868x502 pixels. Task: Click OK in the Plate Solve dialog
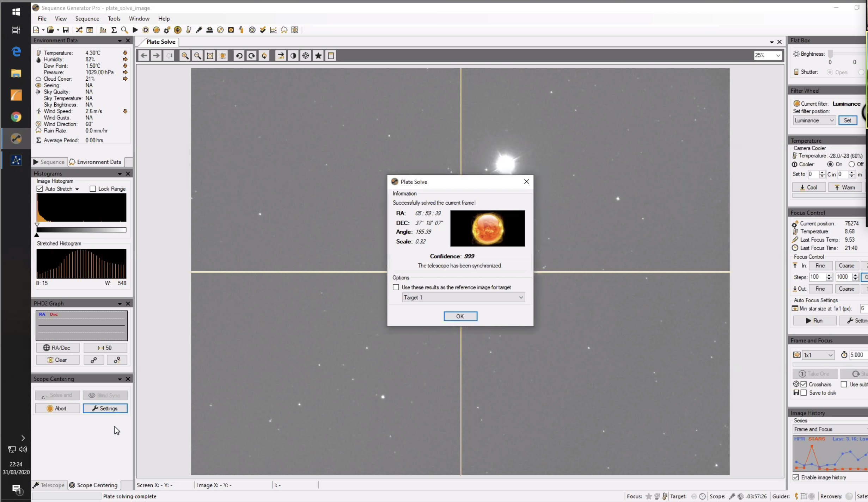click(460, 316)
